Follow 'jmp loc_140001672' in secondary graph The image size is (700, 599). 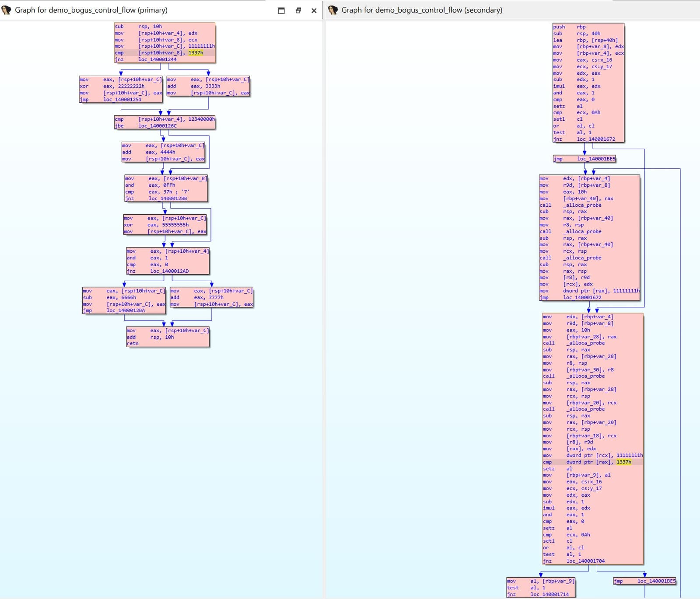tap(570, 297)
